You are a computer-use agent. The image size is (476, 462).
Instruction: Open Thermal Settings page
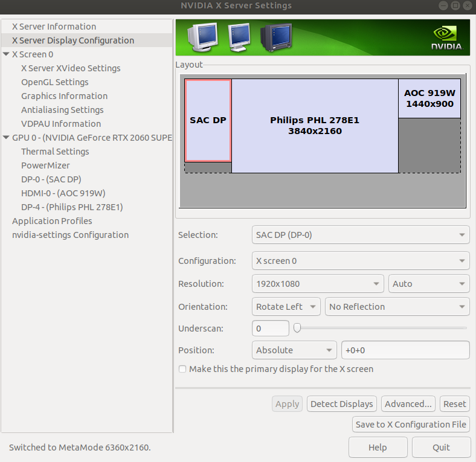pyautogui.click(x=55, y=152)
